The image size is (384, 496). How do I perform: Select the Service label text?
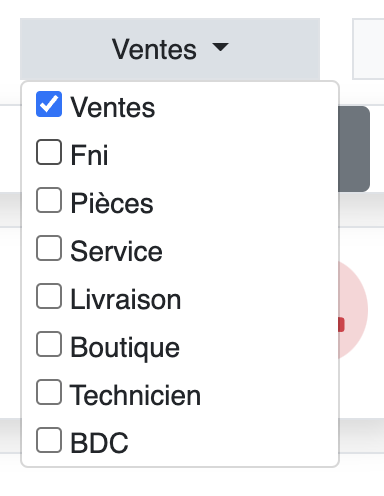point(116,251)
